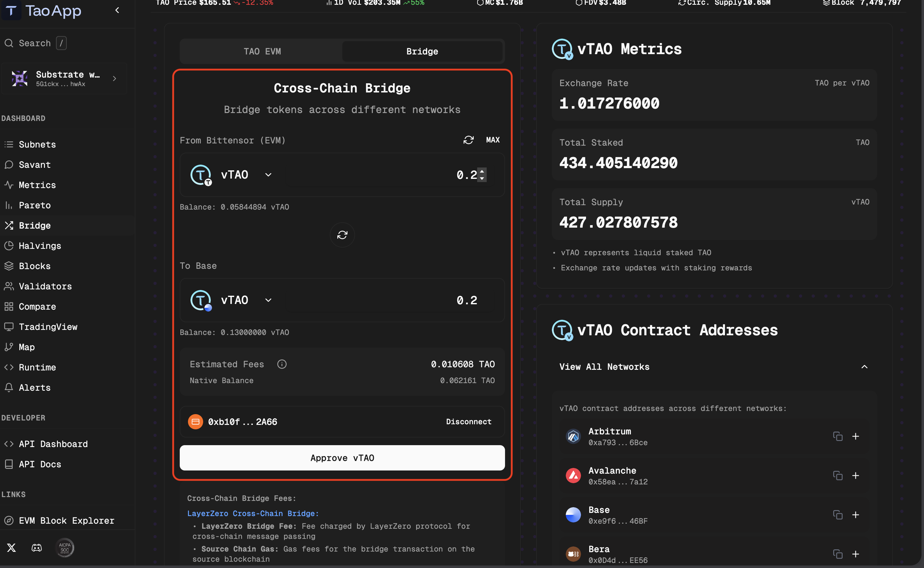The width and height of the screenshot is (924, 568).
Task: Open Validators in the sidebar
Action: pyautogui.click(x=45, y=286)
